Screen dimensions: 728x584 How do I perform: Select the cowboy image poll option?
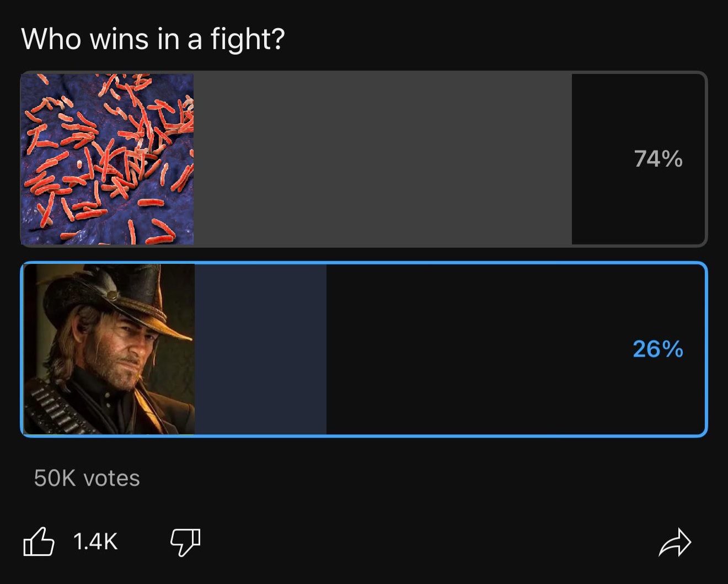109,349
